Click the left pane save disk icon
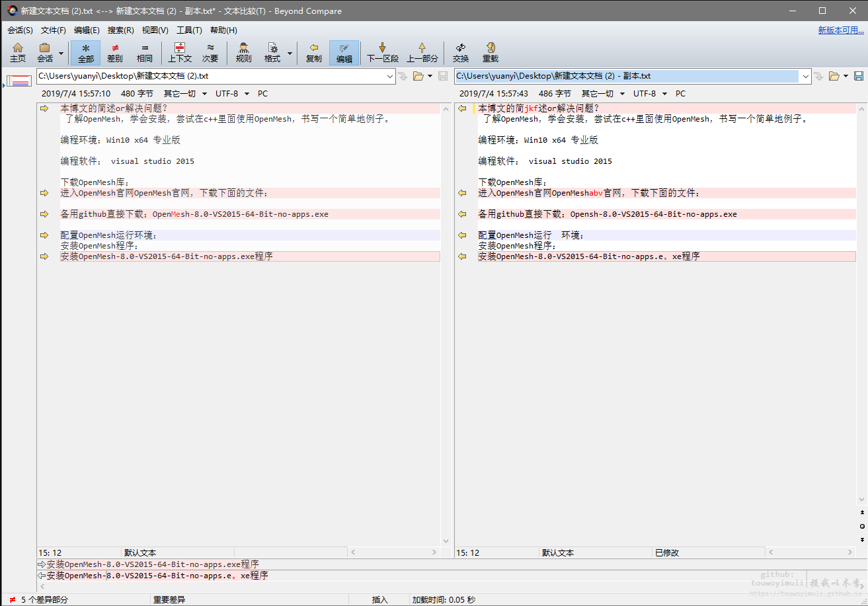 (x=443, y=76)
